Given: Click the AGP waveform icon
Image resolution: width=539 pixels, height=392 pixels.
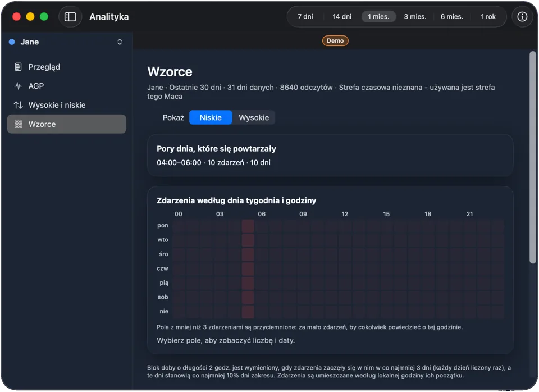Looking at the screenshot, I should pos(18,86).
